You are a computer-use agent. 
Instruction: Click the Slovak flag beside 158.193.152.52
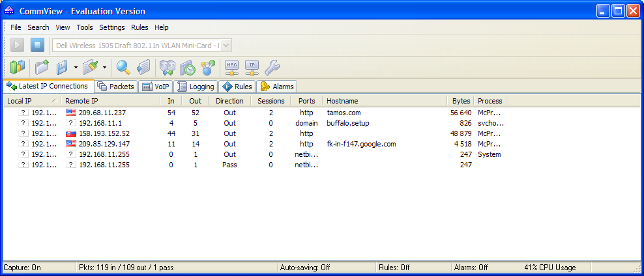tap(71, 133)
